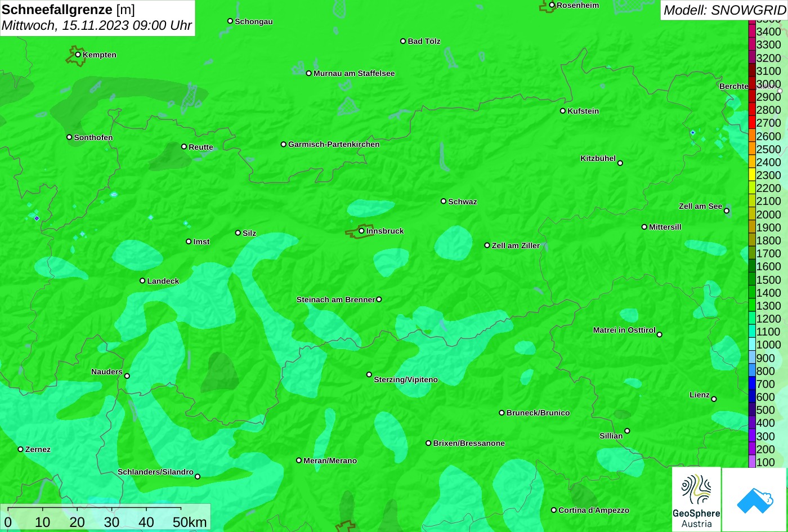Click the 50km scale bar label
Screen dimensions: 788x532
pos(190,522)
